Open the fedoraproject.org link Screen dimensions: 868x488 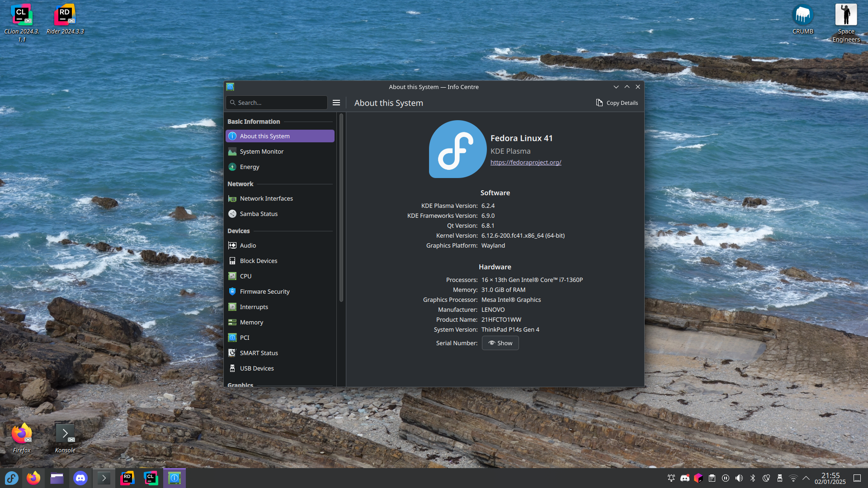[526, 162]
